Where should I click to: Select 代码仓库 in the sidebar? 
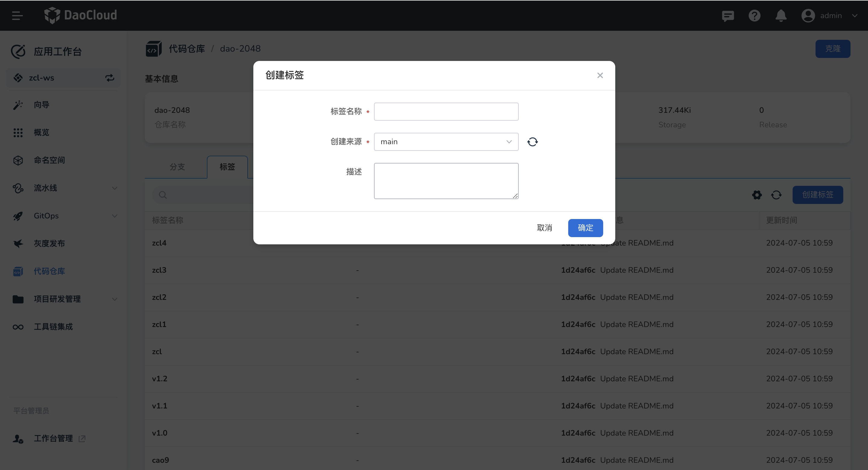pyautogui.click(x=49, y=271)
